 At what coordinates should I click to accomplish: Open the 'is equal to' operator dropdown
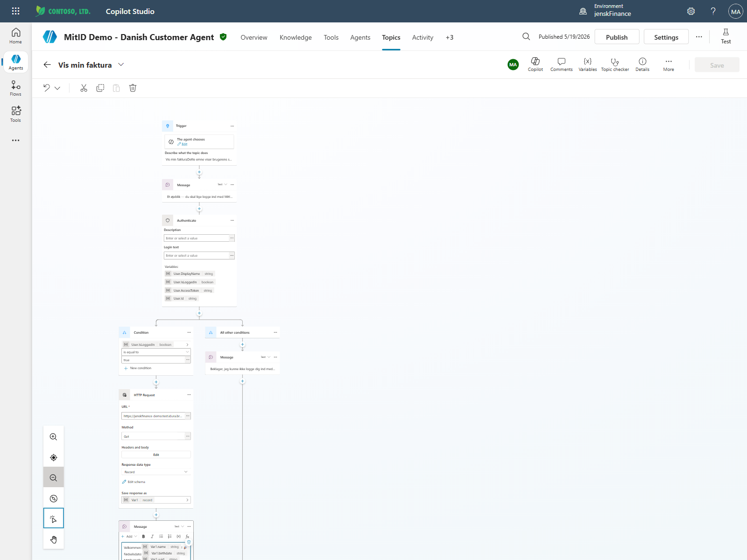tap(156, 352)
